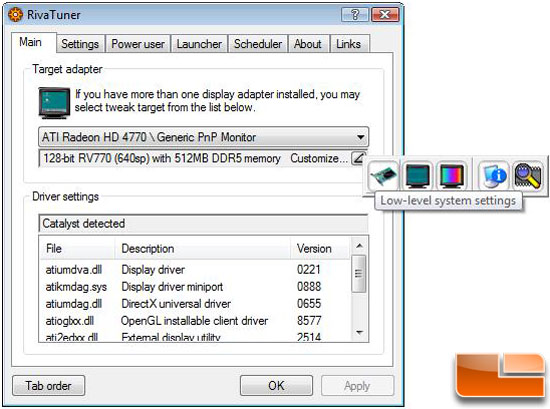Click the title bar help question button
The height and width of the screenshot is (409, 550).
click(355, 15)
